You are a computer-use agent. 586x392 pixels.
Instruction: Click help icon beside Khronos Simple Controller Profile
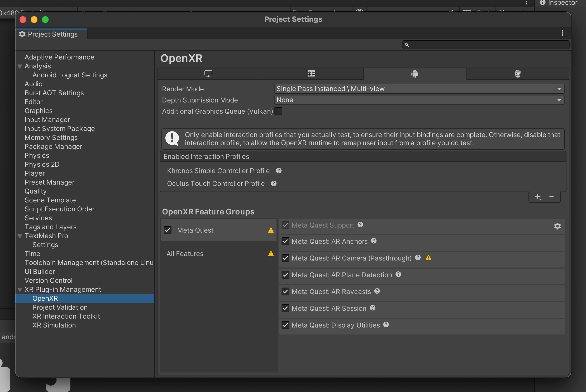[x=279, y=171]
